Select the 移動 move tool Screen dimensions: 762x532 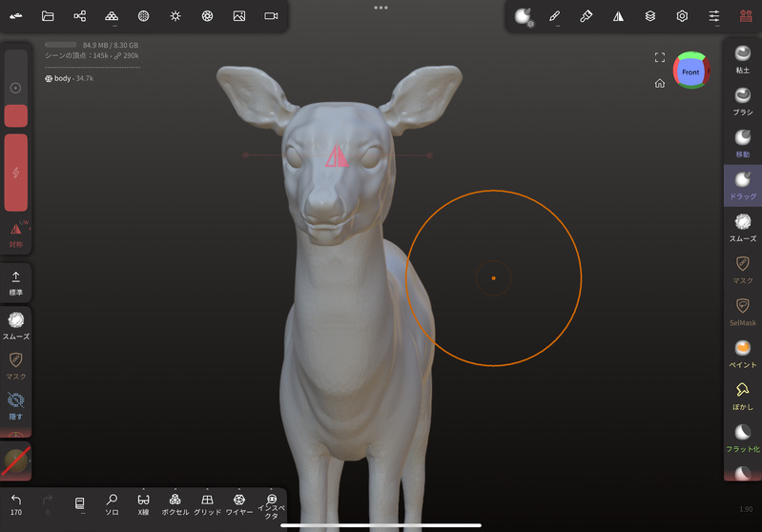(743, 144)
